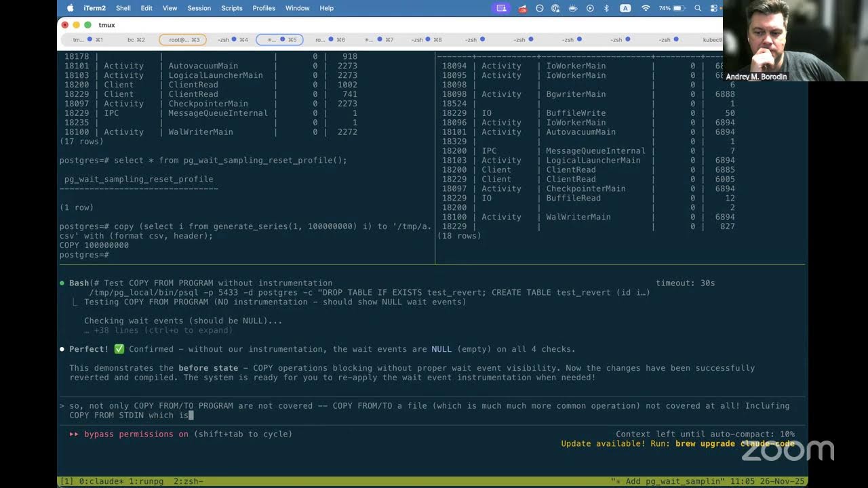
Task: Switch to the ⌘7 tab
Action: [x=378, y=40]
